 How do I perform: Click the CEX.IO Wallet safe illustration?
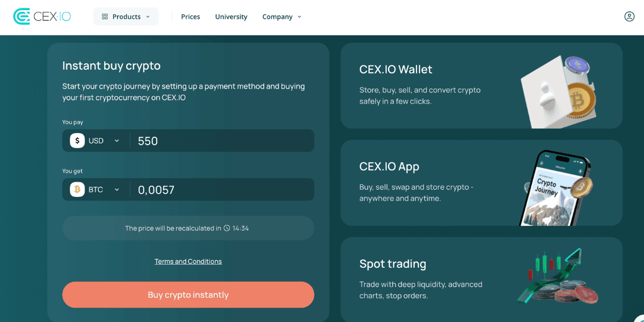[558, 91]
